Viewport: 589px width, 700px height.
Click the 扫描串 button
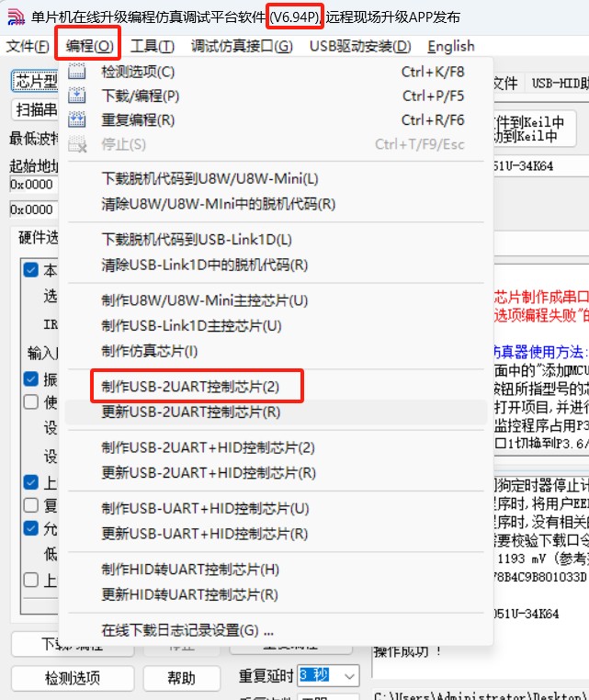pos(35,109)
